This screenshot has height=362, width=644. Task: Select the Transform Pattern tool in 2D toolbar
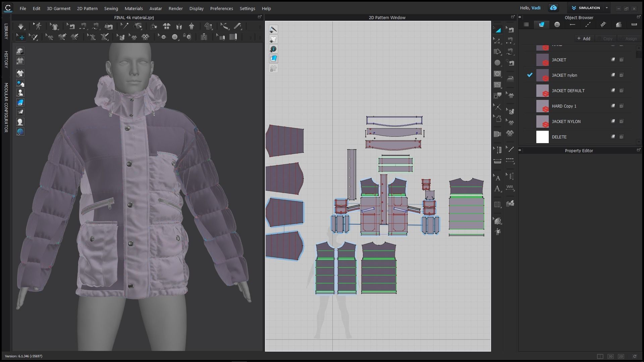(x=497, y=30)
